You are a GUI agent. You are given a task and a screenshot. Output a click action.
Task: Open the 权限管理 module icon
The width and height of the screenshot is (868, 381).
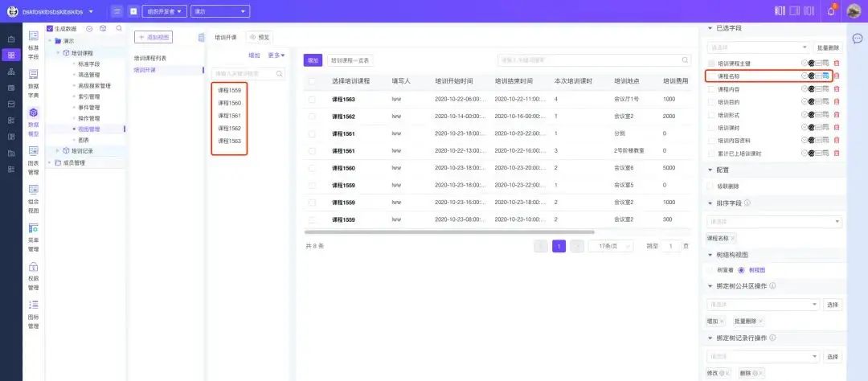pyautogui.click(x=34, y=266)
